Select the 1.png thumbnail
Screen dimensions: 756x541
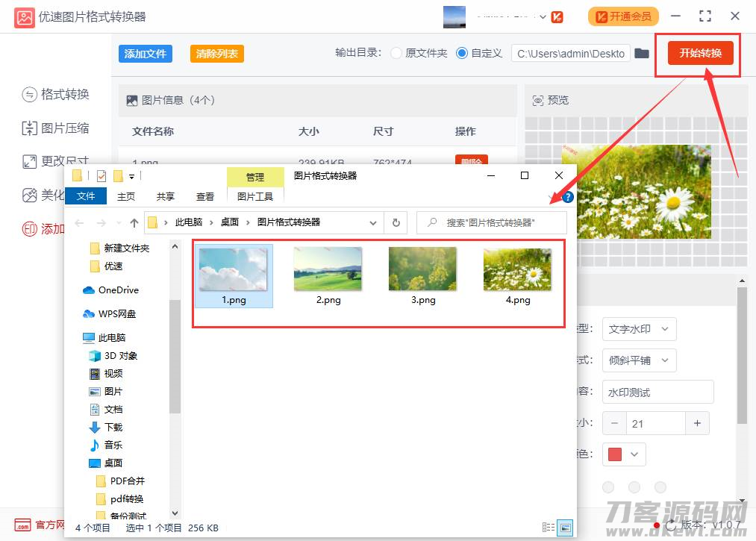(x=234, y=276)
